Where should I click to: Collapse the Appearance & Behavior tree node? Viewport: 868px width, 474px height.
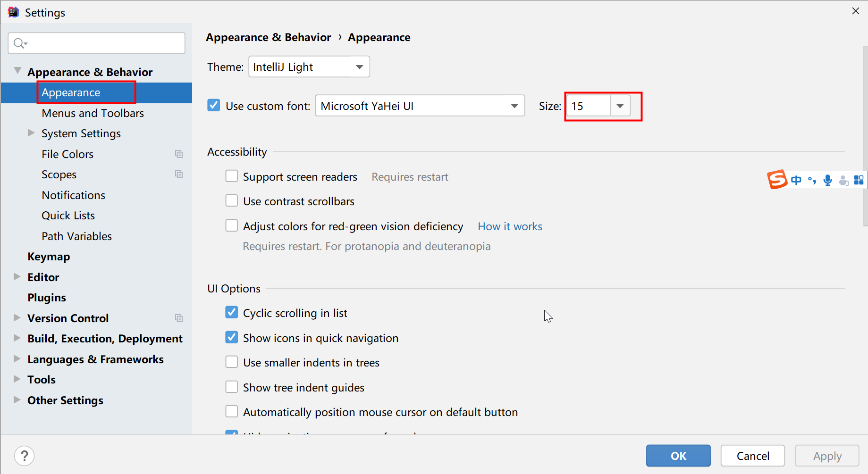pos(17,71)
